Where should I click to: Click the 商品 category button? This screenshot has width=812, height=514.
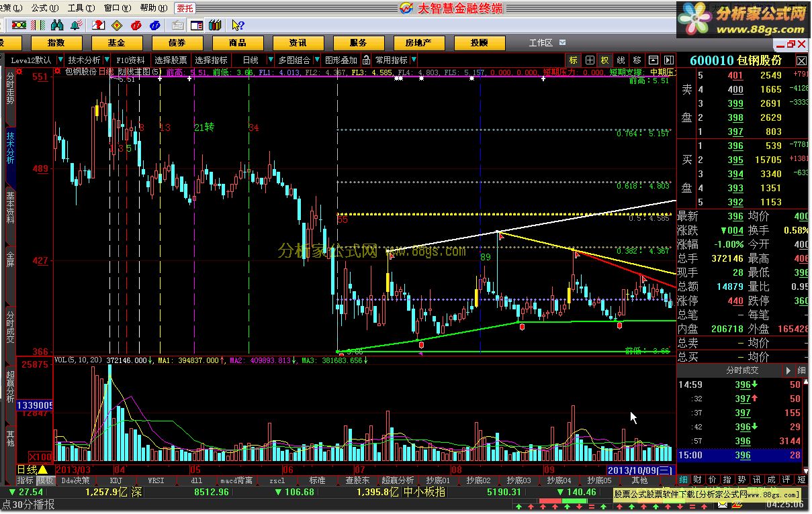tap(237, 42)
